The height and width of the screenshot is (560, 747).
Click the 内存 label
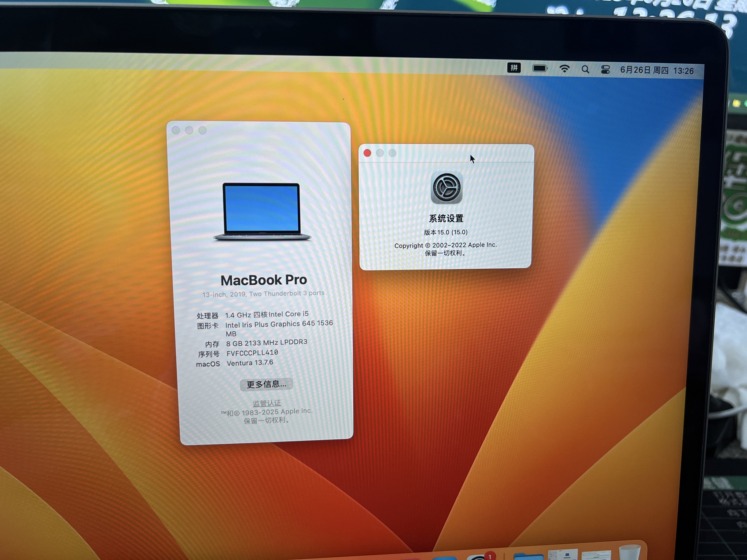tap(212, 344)
